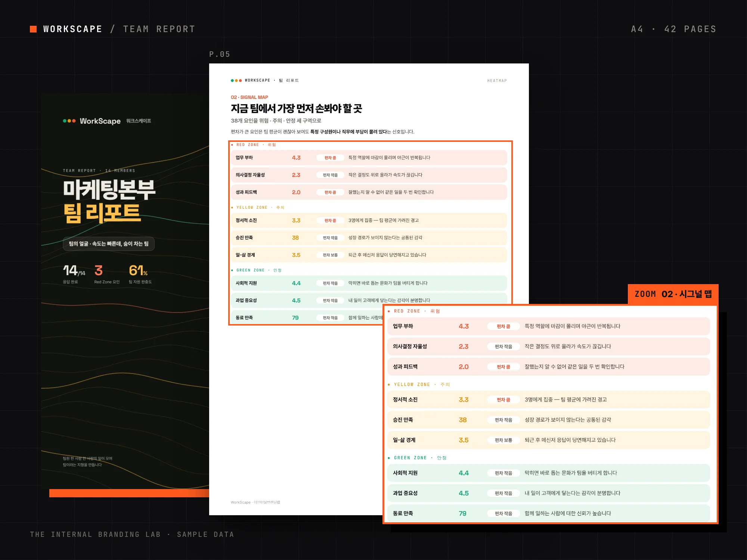Click score 38 in zoom panel 승진 만족 row
747x560 pixels.
[463, 420]
